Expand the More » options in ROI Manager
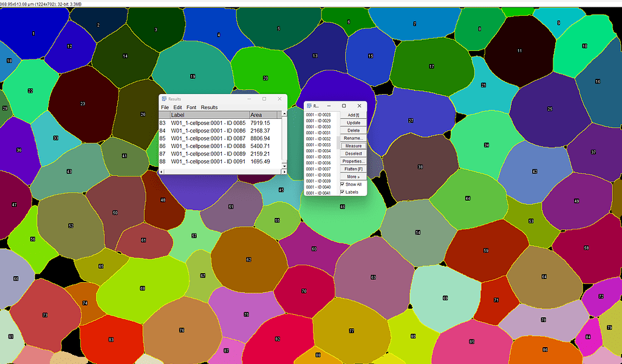The width and height of the screenshot is (622, 364). click(352, 176)
